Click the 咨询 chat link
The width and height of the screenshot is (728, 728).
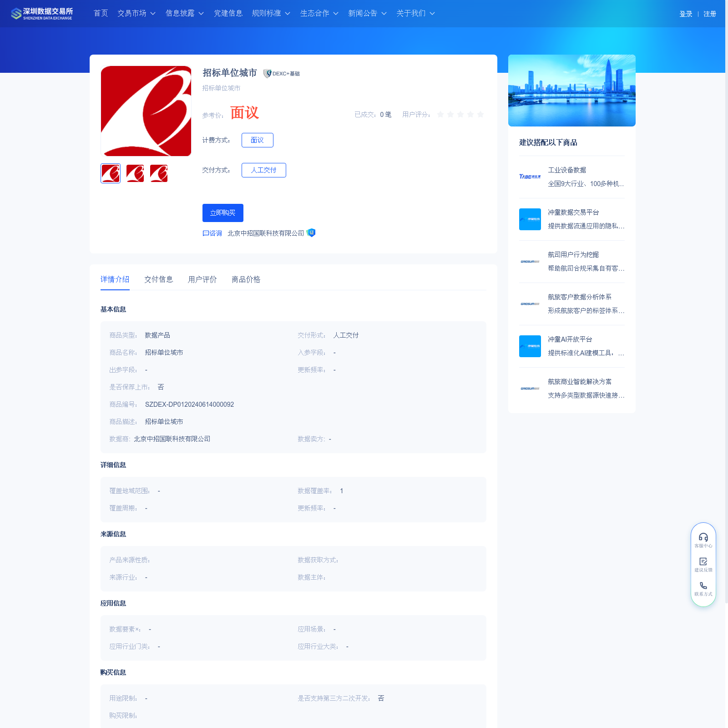pos(212,233)
